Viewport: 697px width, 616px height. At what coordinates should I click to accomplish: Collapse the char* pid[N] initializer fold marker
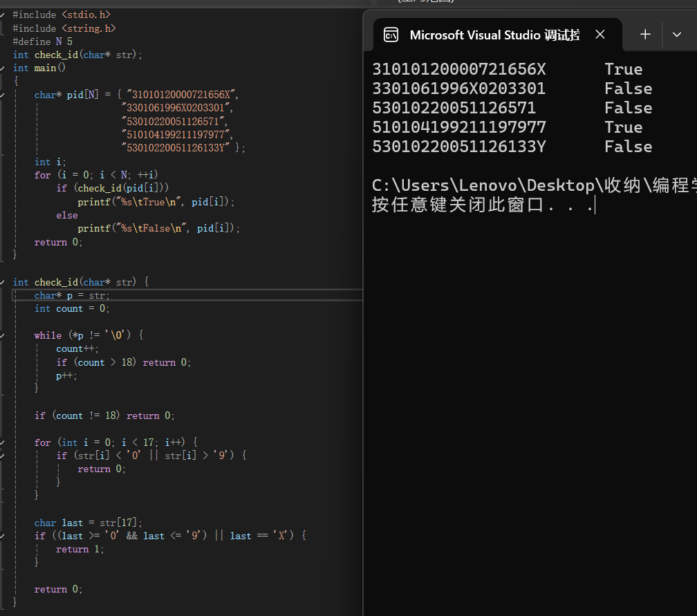3,95
